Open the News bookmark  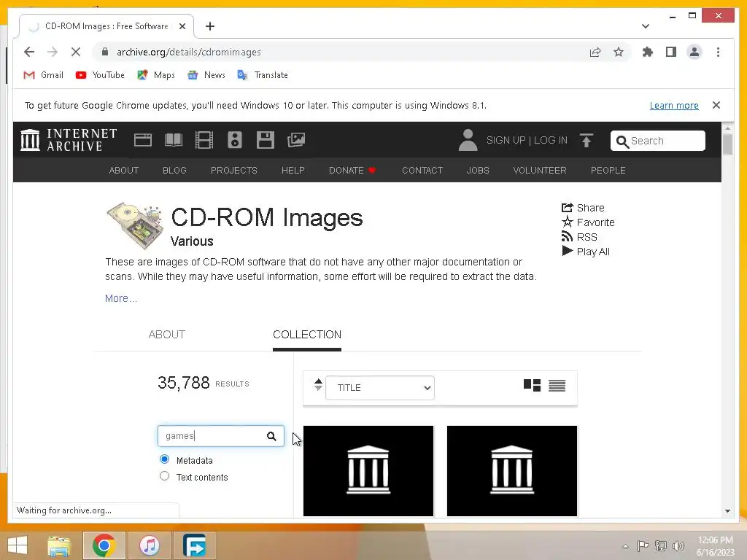[206, 75]
